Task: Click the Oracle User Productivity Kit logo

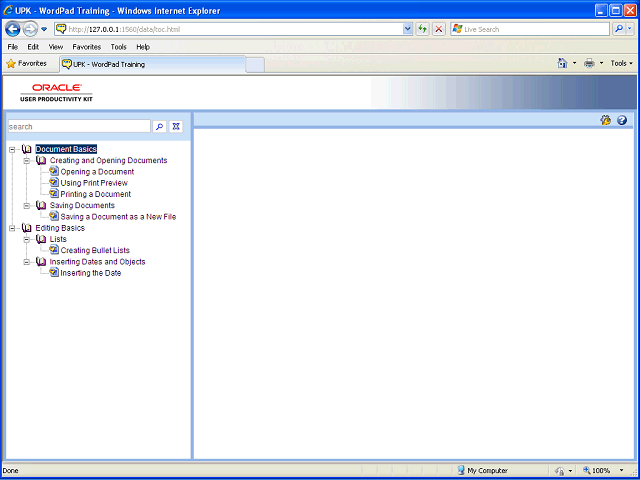Action: pos(56,93)
